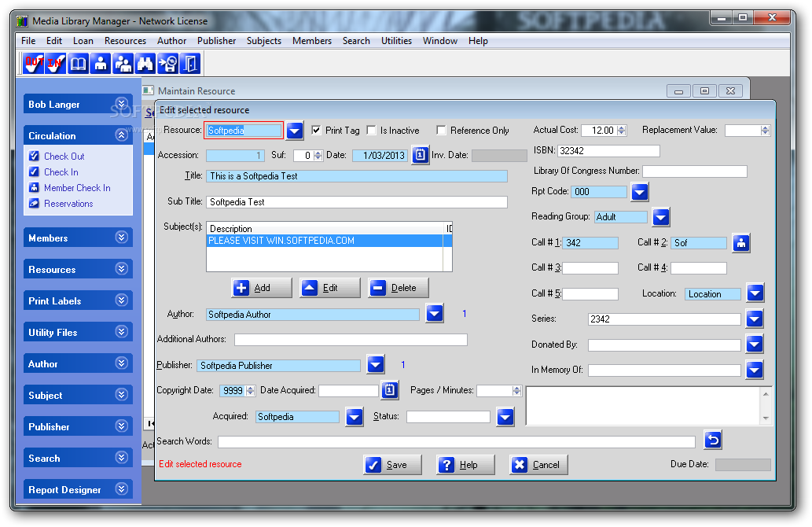Click the Save button
This screenshot has width=812, height=527.
point(392,465)
